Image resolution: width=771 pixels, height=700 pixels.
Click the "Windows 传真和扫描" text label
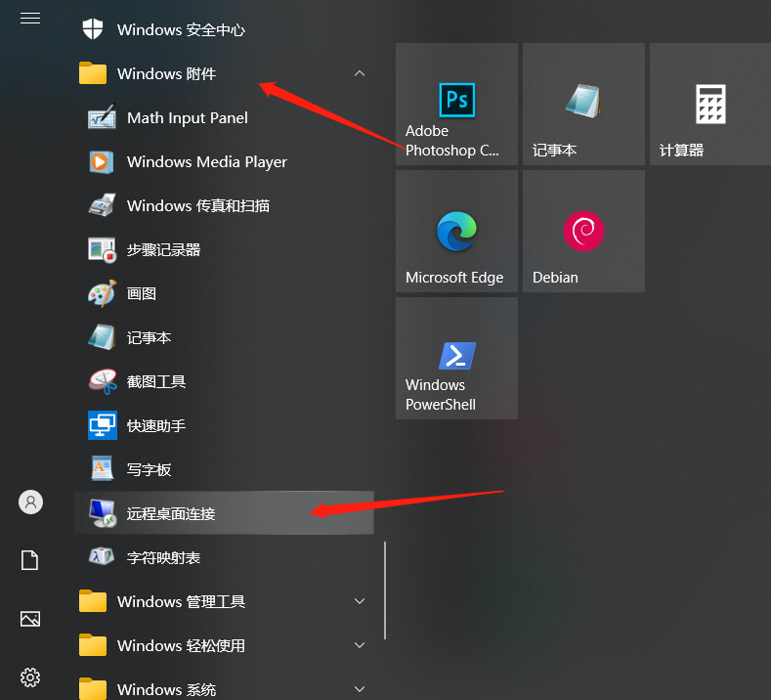click(198, 205)
